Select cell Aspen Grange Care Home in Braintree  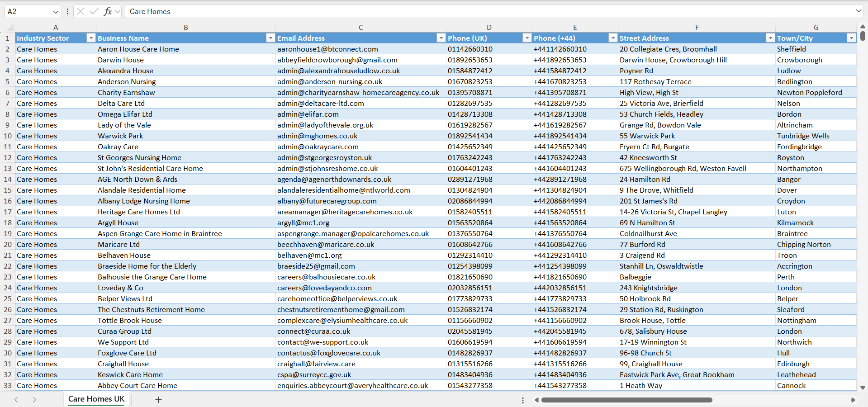click(186, 234)
